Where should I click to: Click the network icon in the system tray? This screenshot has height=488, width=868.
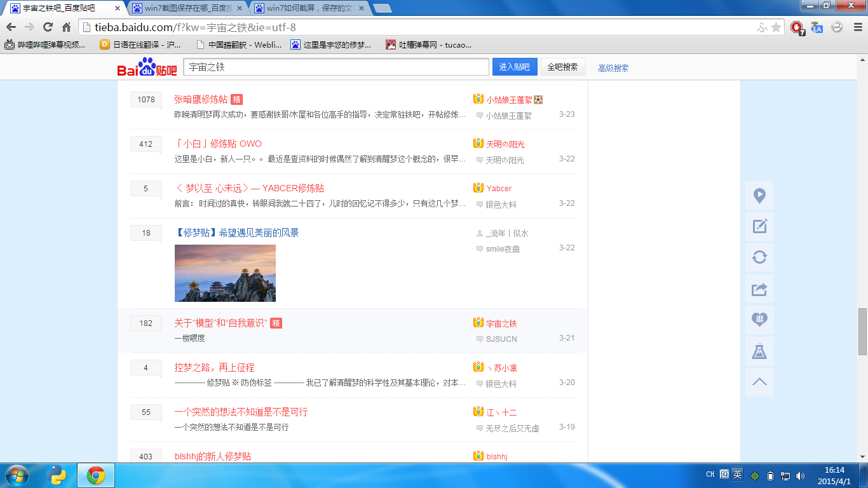785,475
